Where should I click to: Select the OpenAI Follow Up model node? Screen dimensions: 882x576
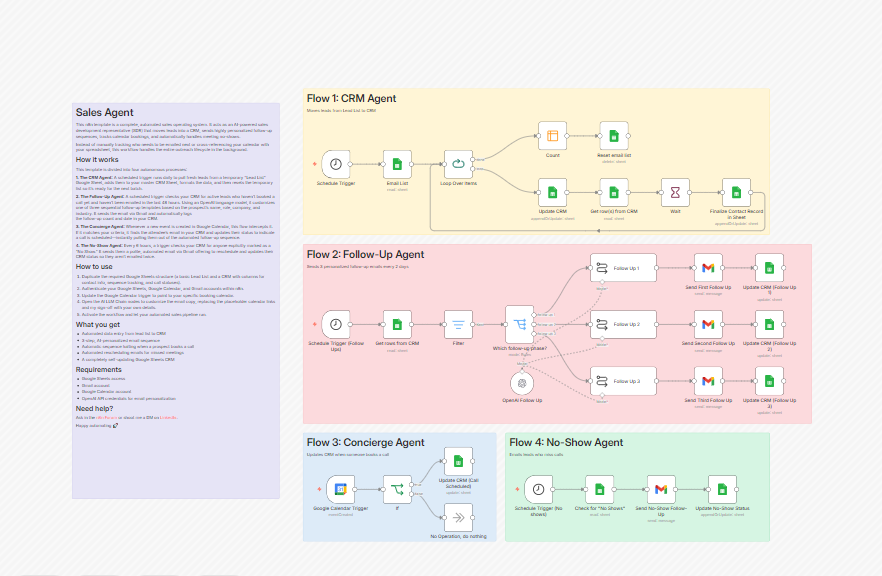pos(522,384)
